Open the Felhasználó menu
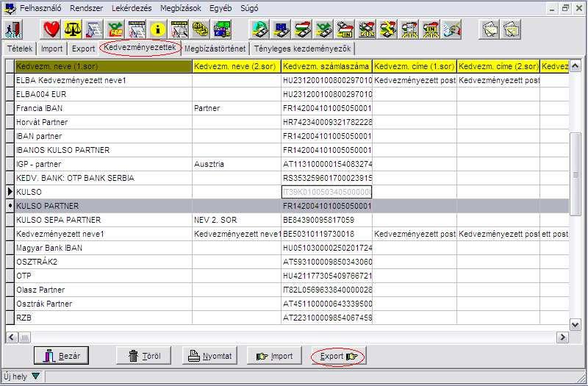 (x=40, y=8)
